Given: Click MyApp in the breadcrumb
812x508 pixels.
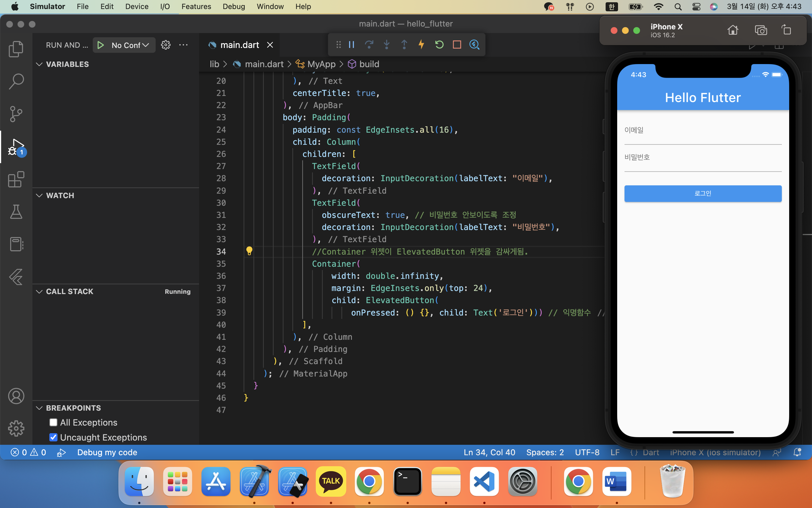Looking at the screenshot, I should click(321, 64).
